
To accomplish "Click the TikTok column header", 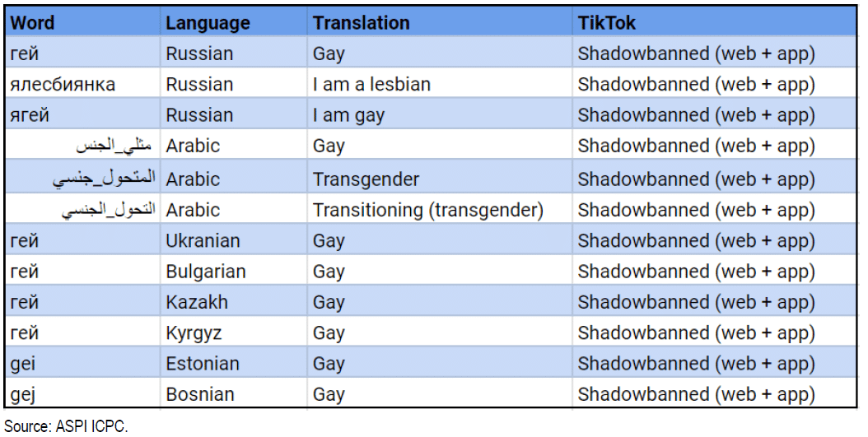I will point(607,23).
